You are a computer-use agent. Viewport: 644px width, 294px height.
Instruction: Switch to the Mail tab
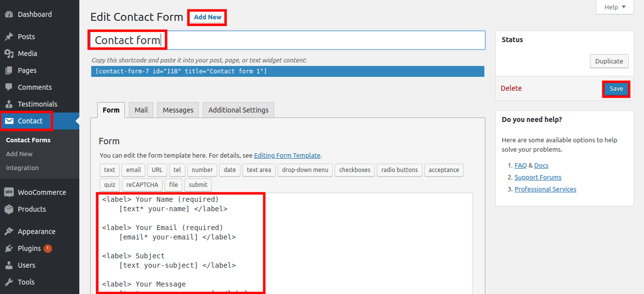[x=141, y=110]
